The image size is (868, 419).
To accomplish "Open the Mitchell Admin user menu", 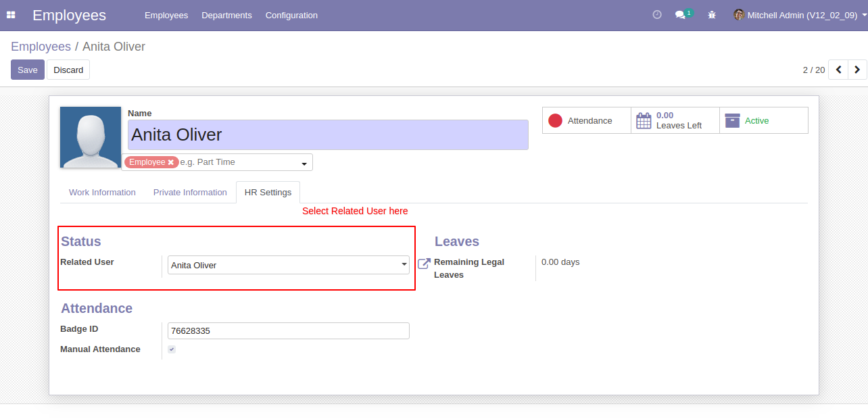I will coord(801,15).
